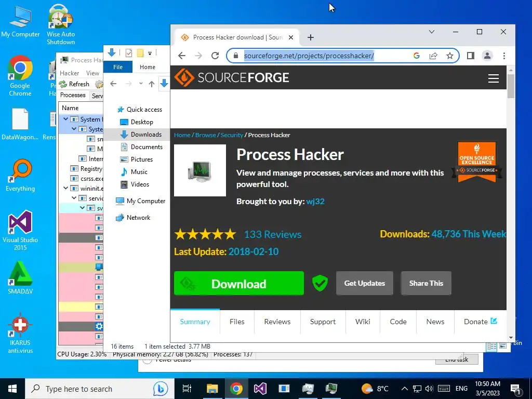Viewport: 532px width, 399px height.
Task: Click Security breadcrumb link
Action: pyautogui.click(x=232, y=135)
